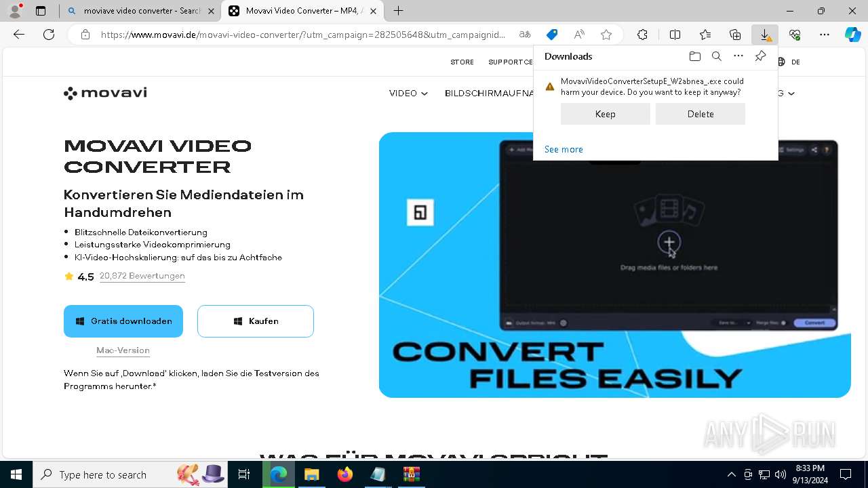This screenshot has width=868, height=488.
Task: View site information lock icon
Action: click(x=85, y=35)
